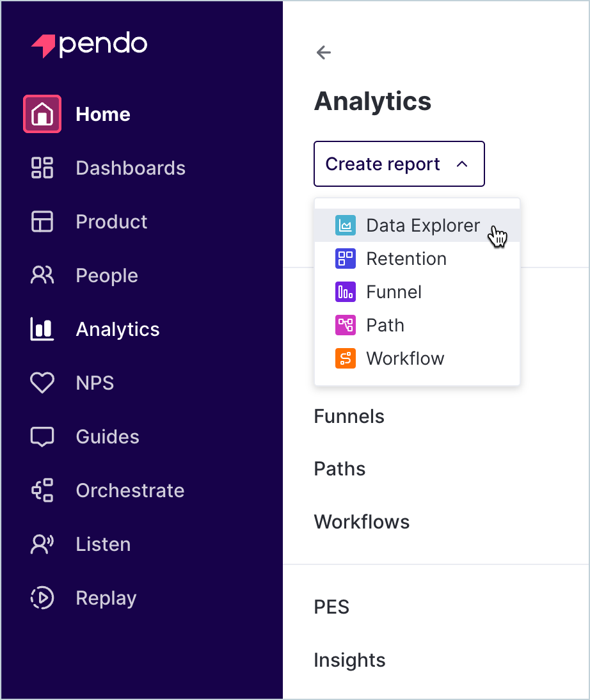
Task: Click the Analytics panel heading
Action: [x=373, y=102]
